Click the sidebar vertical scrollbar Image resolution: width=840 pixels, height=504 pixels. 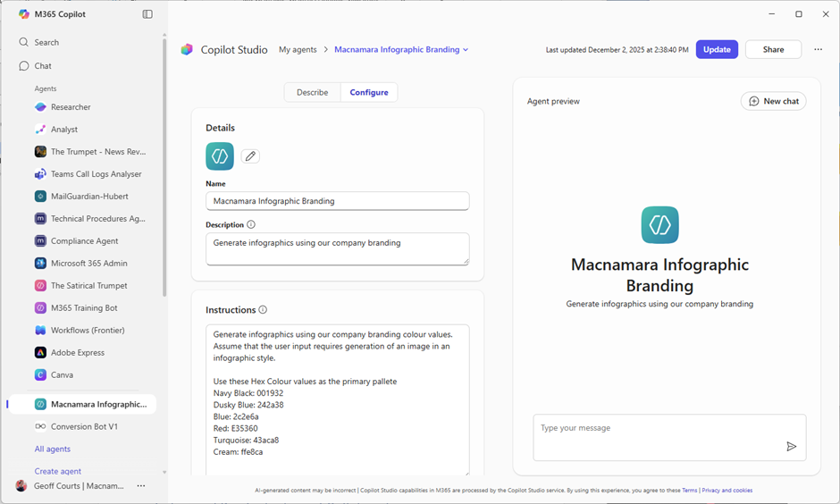(x=164, y=166)
